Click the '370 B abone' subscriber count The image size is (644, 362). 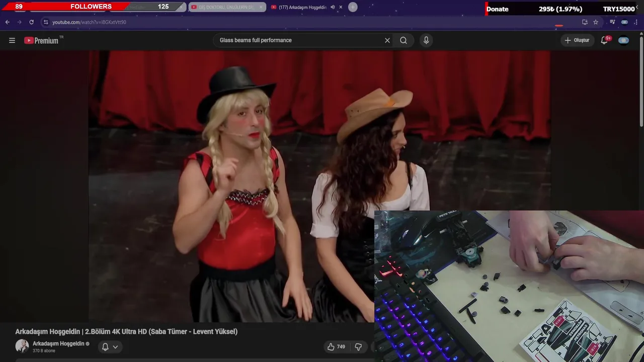pos(44,351)
